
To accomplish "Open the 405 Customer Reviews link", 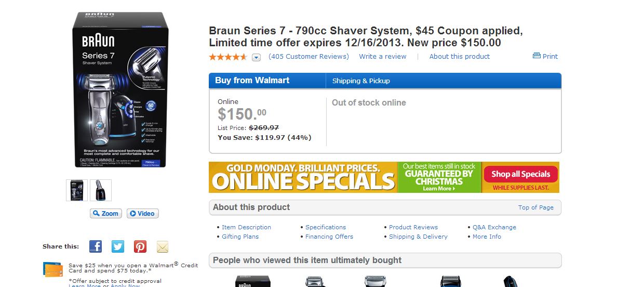I will click(309, 56).
